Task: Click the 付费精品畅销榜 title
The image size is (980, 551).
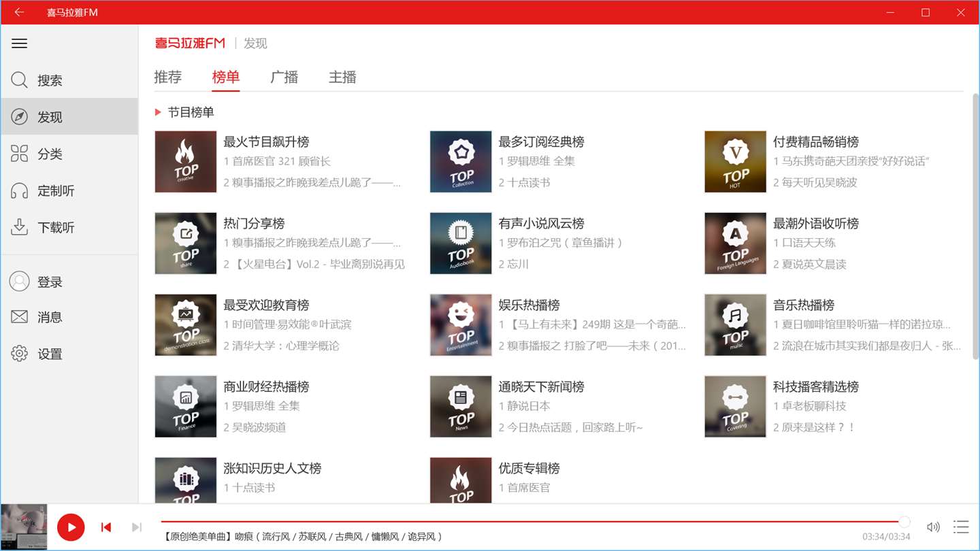Action: click(816, 141)
